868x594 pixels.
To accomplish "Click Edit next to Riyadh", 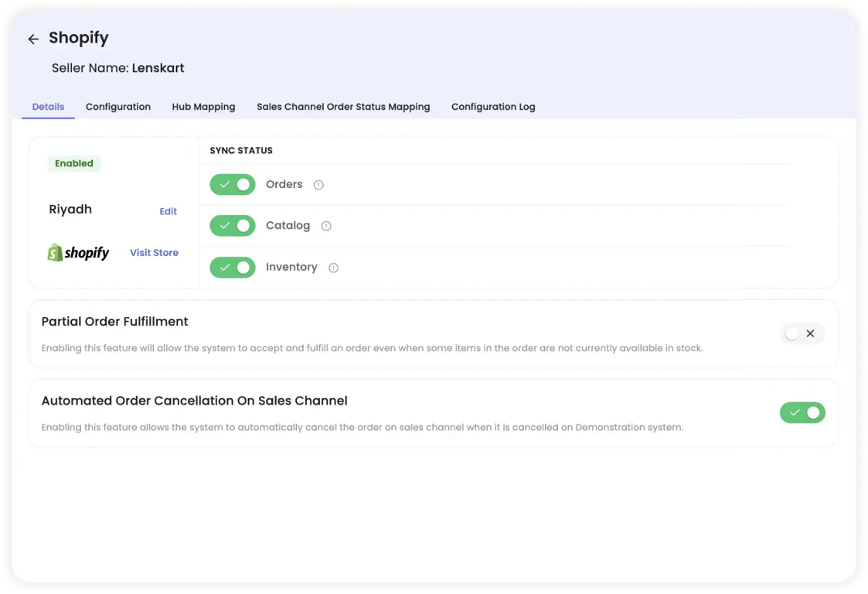I will 168,211.
